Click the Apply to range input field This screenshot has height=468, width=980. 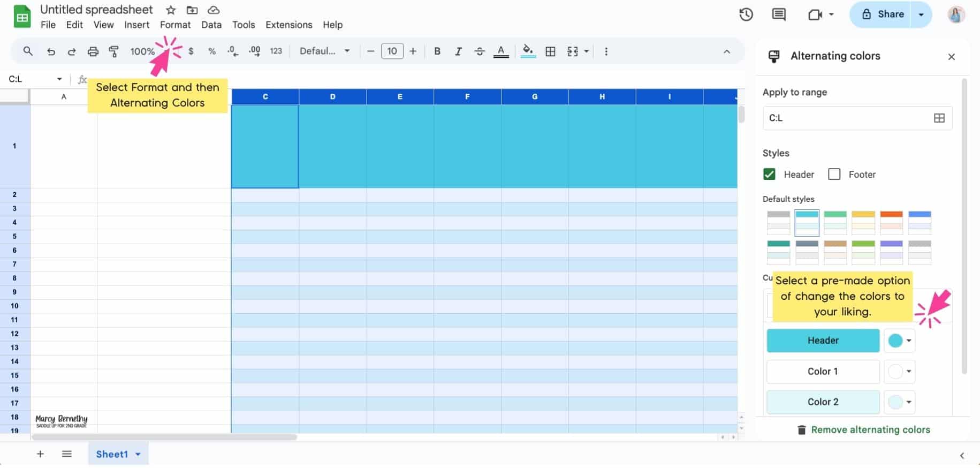click(x=857, y=118)
